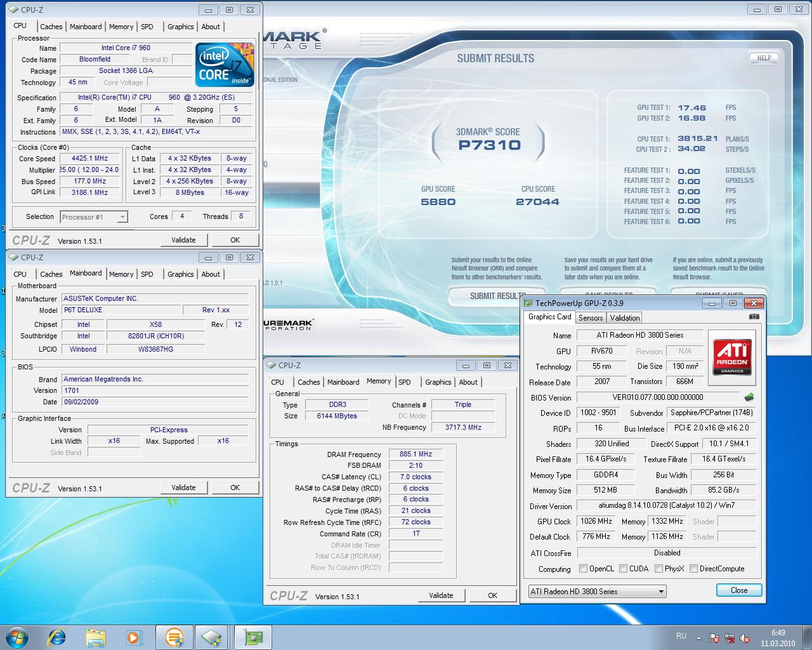Switch to Sensors tab in GPU-Z

coord(591,318)
